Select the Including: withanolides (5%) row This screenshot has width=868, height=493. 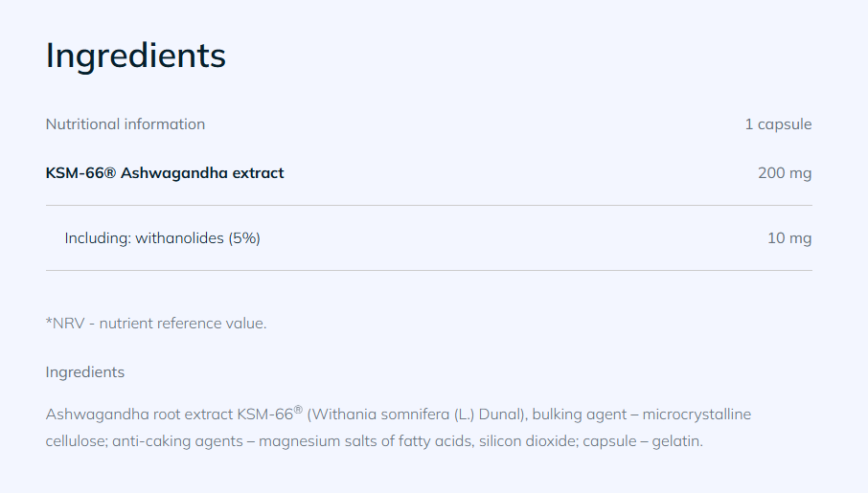(429, 238)
